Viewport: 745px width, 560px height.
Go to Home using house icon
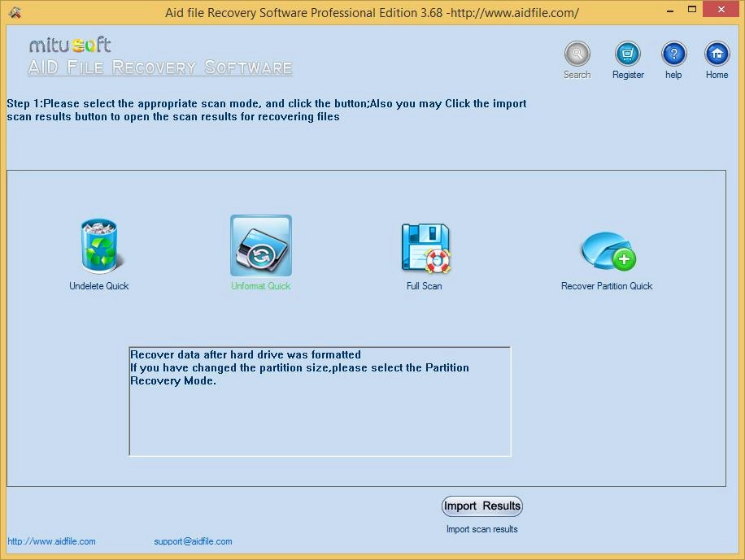(717, 53)
